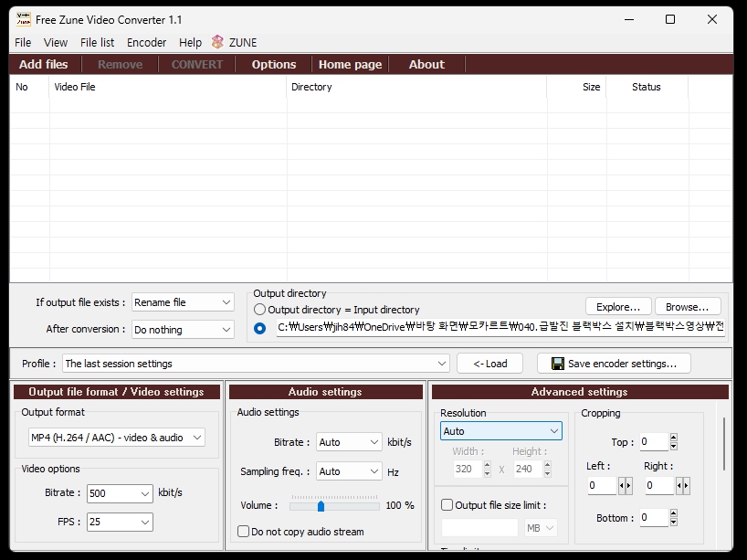Click the Volume slider handle
This screenshot has width=747, height=560.
click(321, 506)
